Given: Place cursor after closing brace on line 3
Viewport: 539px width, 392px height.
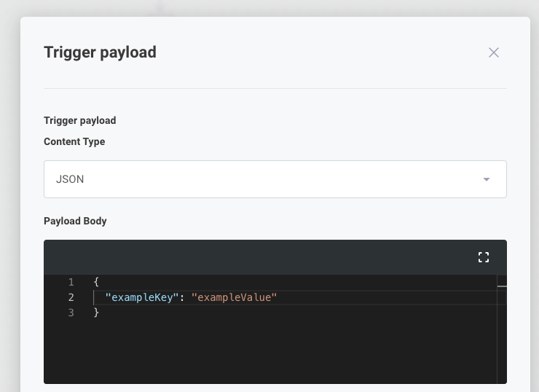Looking at the screenshot, I should (99, 313).
